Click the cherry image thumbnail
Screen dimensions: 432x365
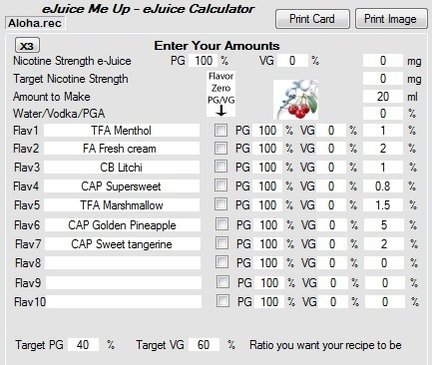(296, 100)
